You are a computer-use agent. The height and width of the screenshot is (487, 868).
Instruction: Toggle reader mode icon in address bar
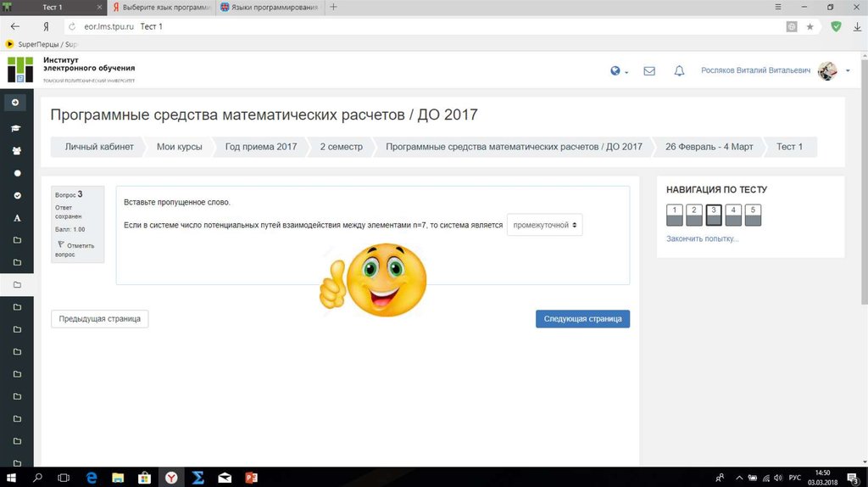tap(792, 26)
